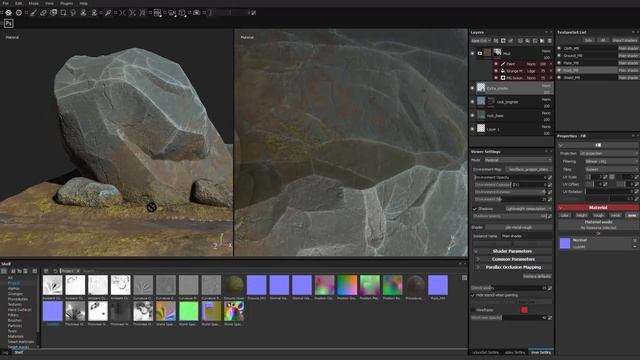
Task: Adjust the Wireframe opacity slider
Action: [509, 318]
